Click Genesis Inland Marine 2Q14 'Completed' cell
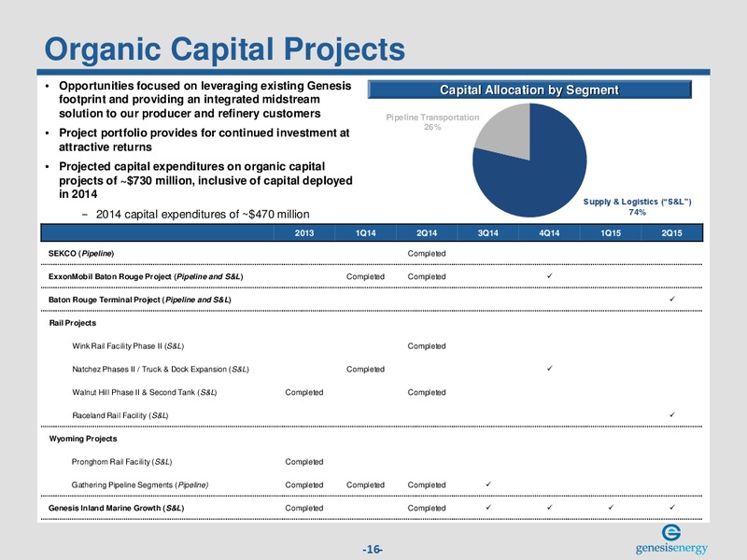This screenshot has height=560, width=747. [427, 508]
